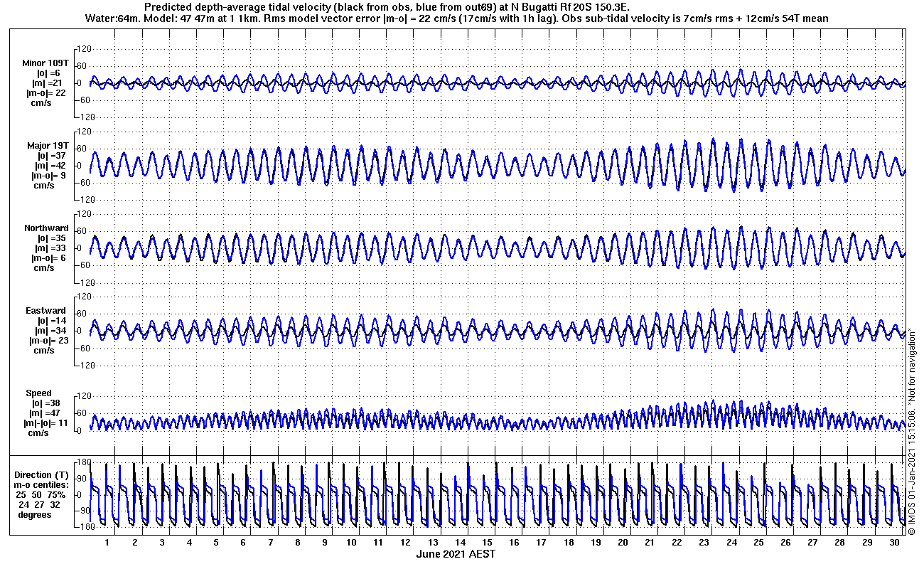Click the 'm-o centiles:' label
Image resolution: width=924 pixels, height=569 pixels.
[x=43, y=484]
